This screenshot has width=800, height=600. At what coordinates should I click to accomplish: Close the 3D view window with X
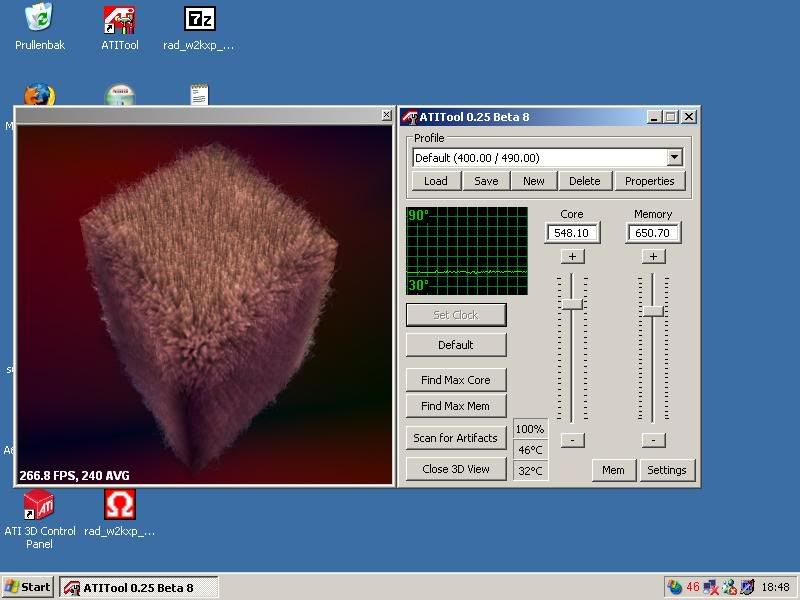pyautogui.click(x=386, y=115)
